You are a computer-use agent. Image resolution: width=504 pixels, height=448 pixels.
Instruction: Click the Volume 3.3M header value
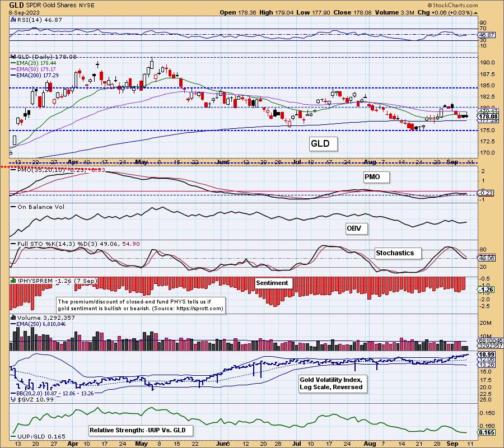[x=395, y=12]
